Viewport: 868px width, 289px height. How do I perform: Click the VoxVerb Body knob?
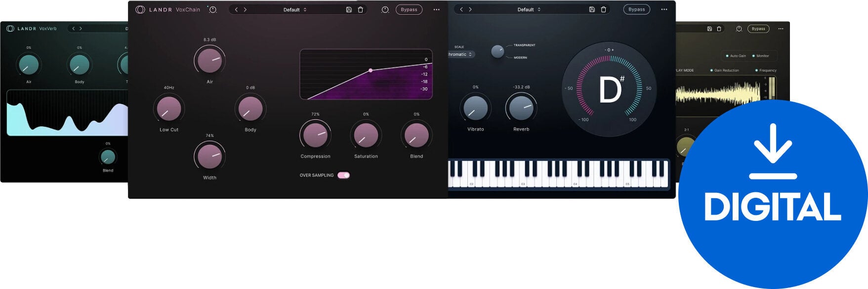click(80, 65)
